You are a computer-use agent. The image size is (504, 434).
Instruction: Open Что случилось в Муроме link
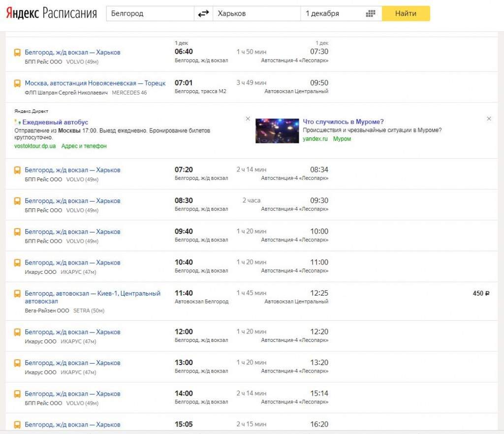click(x=343, y=122)
